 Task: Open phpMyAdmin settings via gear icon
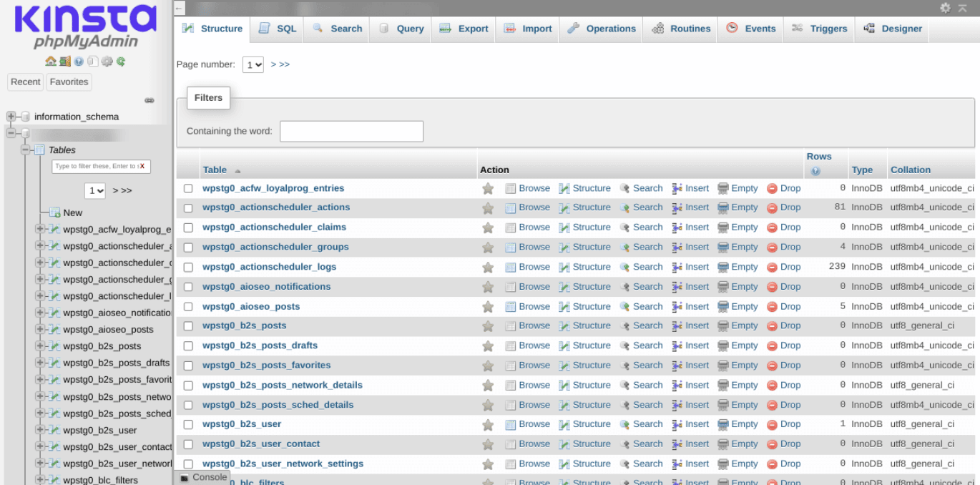(x=106, y=62)
